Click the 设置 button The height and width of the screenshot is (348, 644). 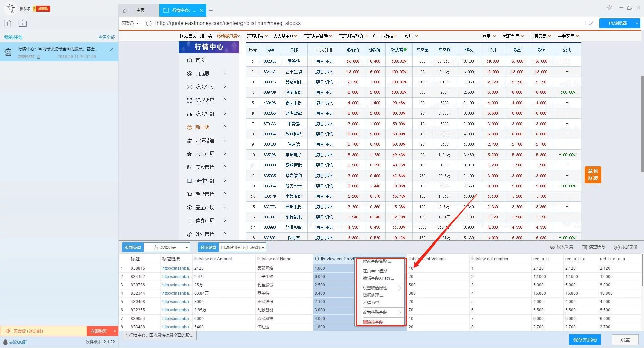625,340
